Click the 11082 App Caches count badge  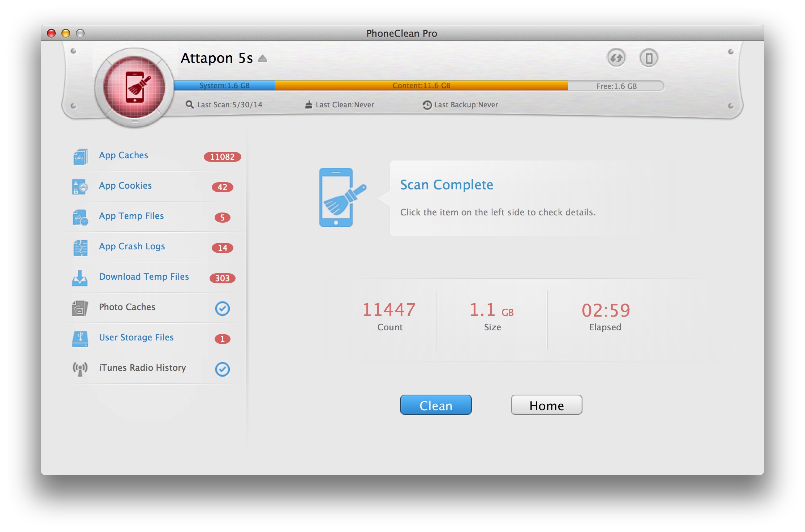[222, 156]
